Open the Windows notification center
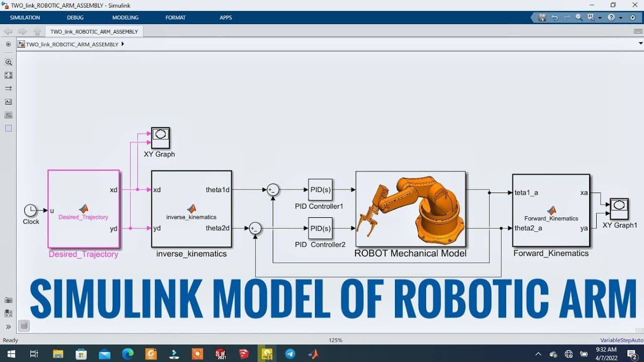This screenshot has height=362, width=644. tap(632, 354)
